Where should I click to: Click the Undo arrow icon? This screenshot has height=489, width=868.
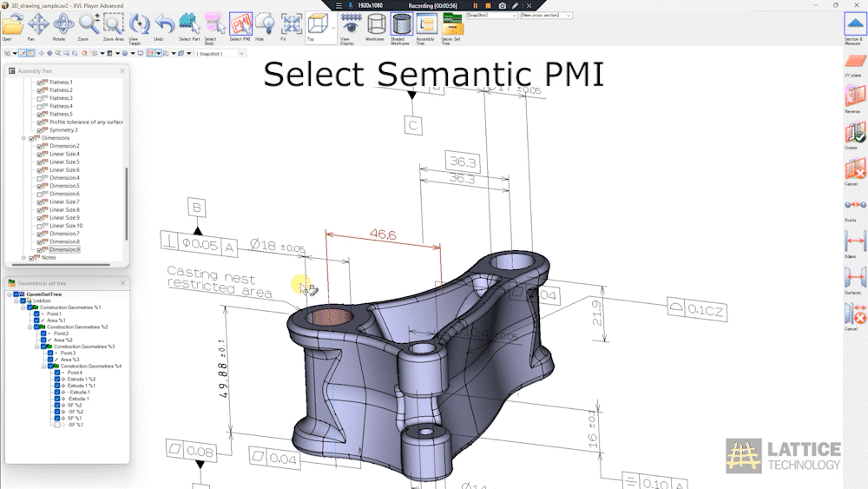tap(164, 24)
